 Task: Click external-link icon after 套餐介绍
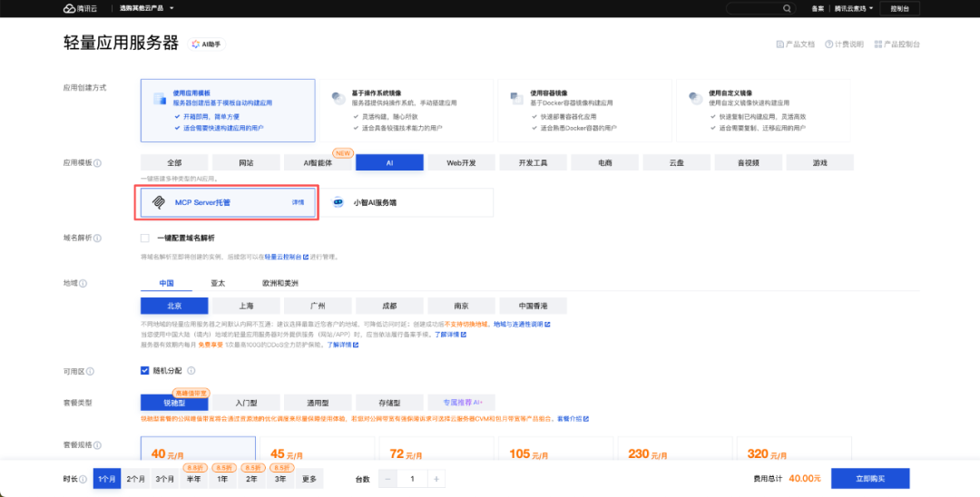tap(585, 419)
